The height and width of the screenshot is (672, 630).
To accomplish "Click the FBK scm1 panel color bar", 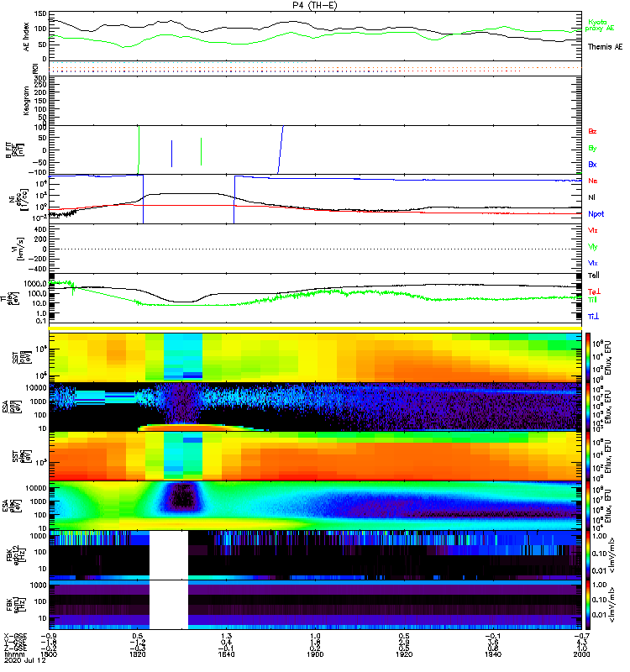I will coord(588,605).
